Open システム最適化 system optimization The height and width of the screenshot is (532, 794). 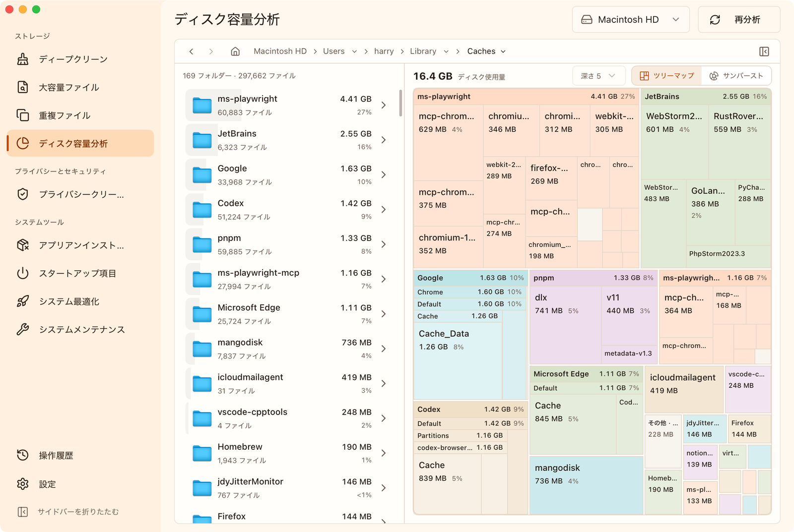(80, 301)
